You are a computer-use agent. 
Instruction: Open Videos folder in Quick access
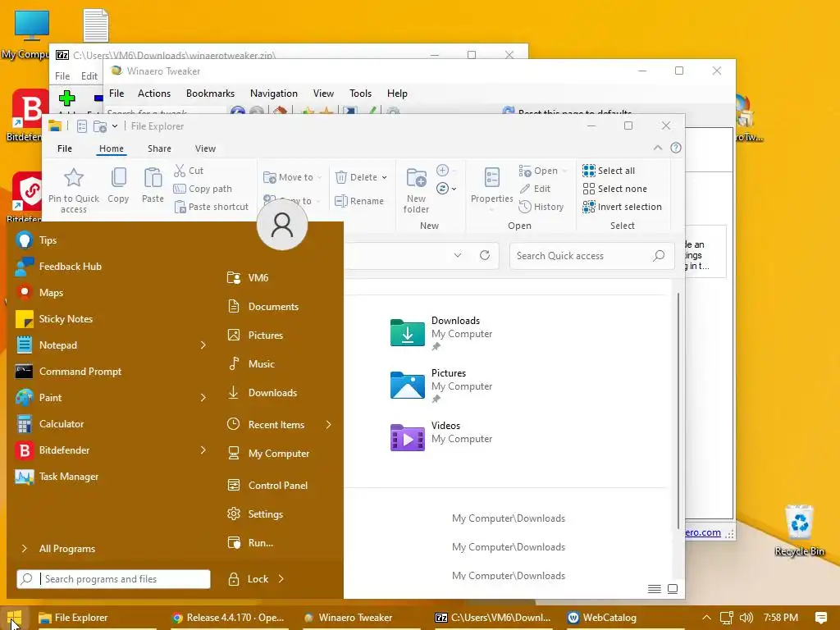441,437
